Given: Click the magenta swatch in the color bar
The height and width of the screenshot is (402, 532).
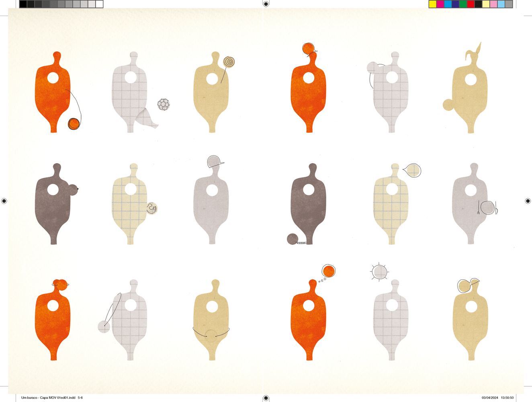Looking at the screenshot, I should 440,4.
